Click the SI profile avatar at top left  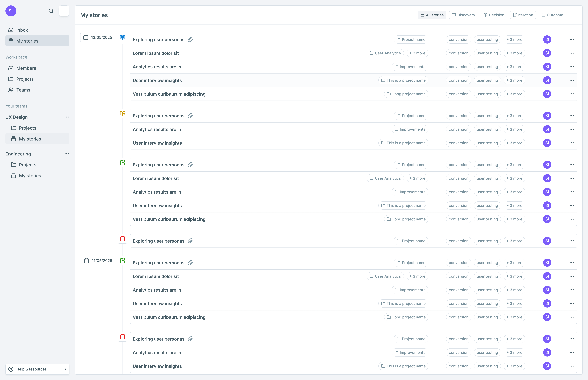tap(11, 11)
